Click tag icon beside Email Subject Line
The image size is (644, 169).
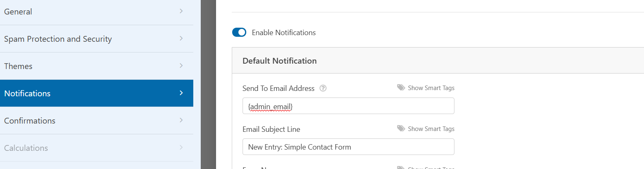pos(401,129)
